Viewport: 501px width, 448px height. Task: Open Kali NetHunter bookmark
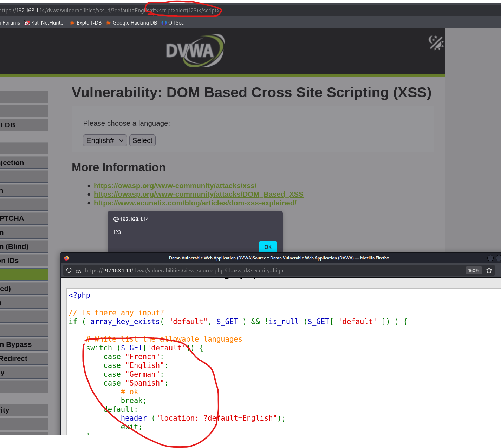pyautogui.click(x=45, y=23)
